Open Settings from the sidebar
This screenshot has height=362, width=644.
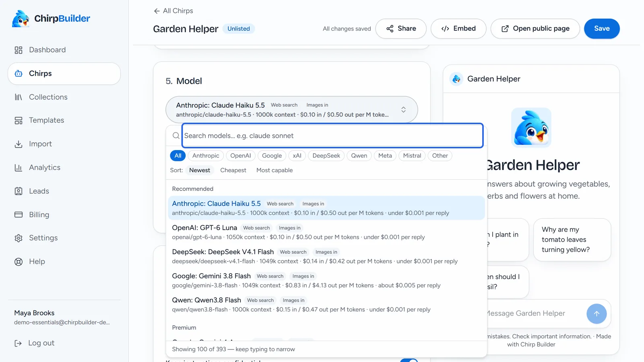click(64, 238)
